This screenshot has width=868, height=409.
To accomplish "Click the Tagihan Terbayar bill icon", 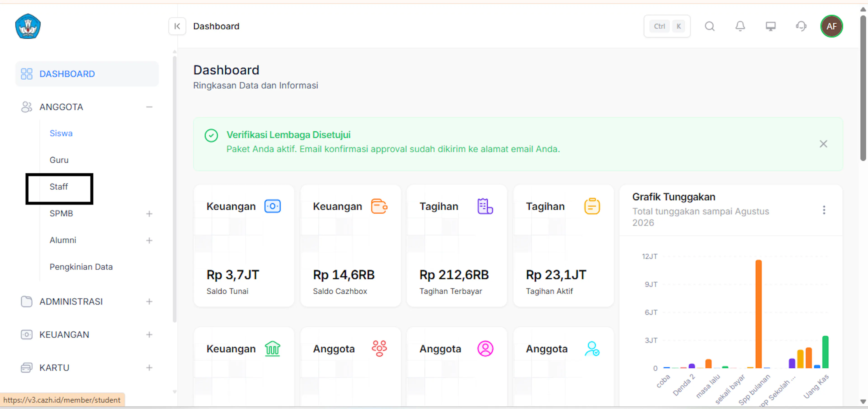I will [x=485, y=206].
